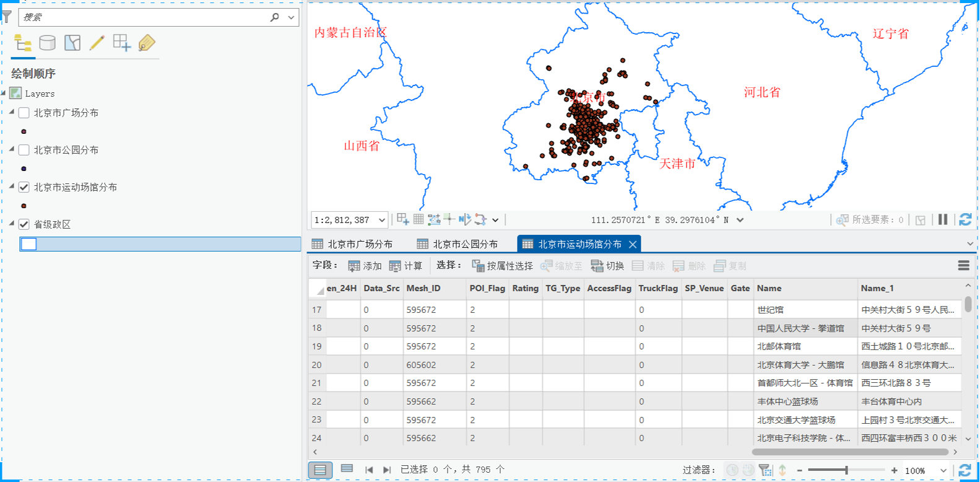The width and height of the screenshot is (980, 482).
Task: Click the filter funnel icon beside search
Action: coord(7,17)
